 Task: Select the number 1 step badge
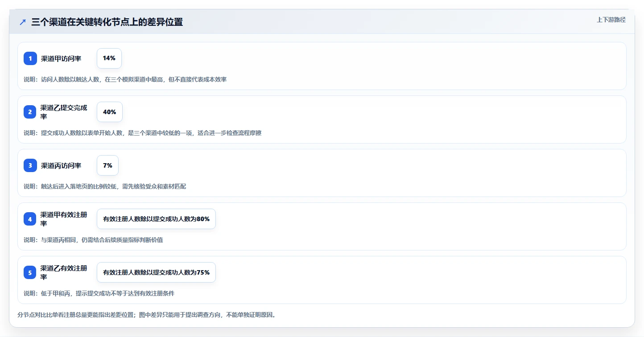pos(30,58)
